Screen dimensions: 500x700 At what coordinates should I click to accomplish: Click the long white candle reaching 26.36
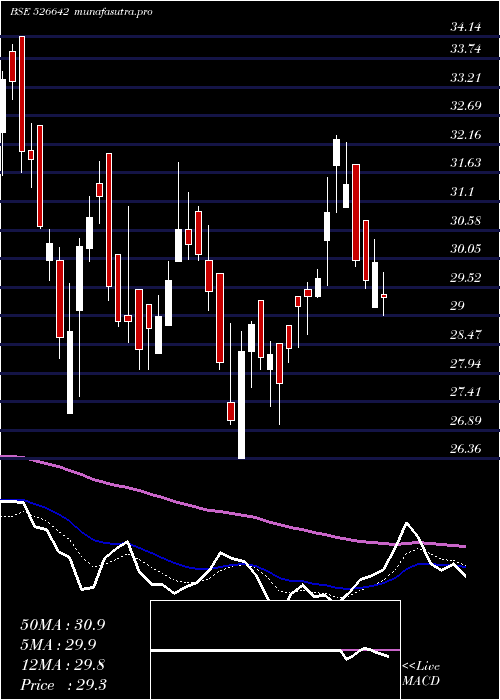coord(242,405)
